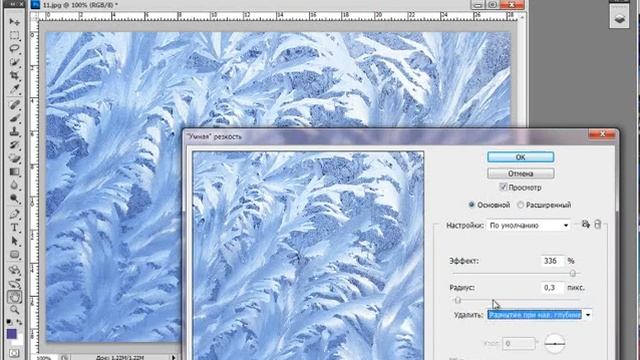
Task: Select the 3D Orbit tool
Action: (14, 284)
